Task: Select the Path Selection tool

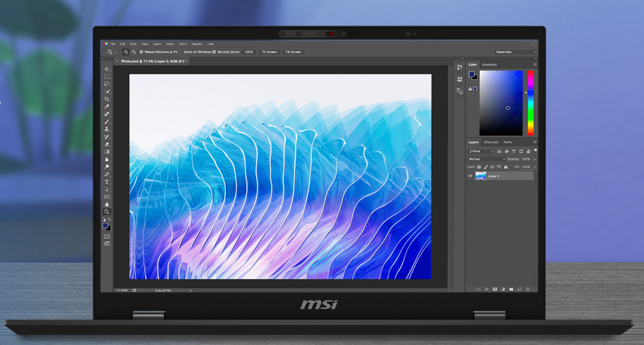Action: [x=107, y=189]
